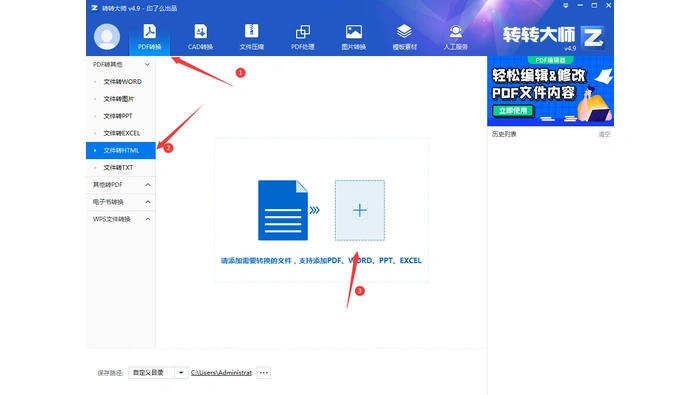
Task: Click 清空 to clear history list
Action: pos(604,134)
